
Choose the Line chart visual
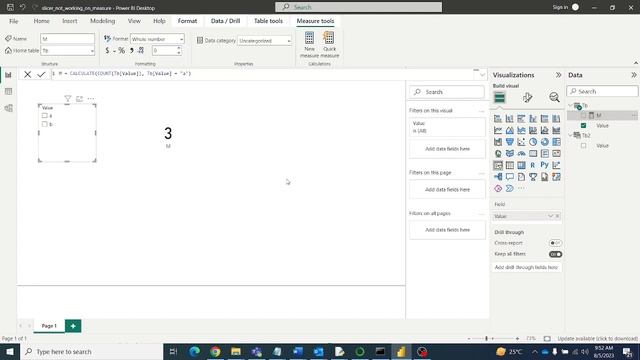tap(498, 130)
